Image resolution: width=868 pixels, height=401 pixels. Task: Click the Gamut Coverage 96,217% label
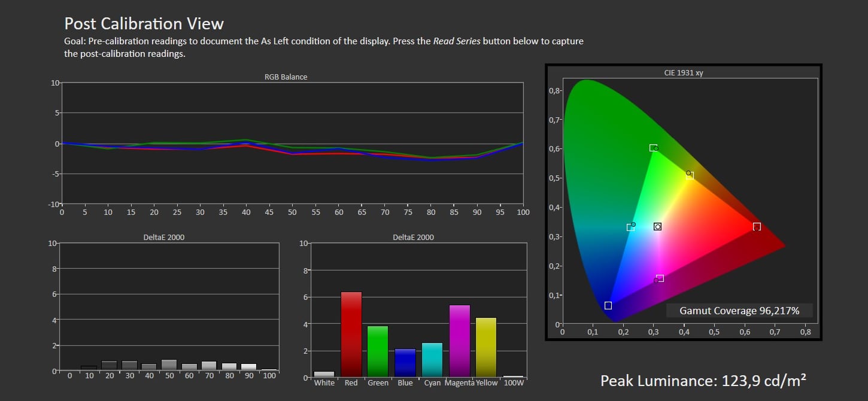739,311
